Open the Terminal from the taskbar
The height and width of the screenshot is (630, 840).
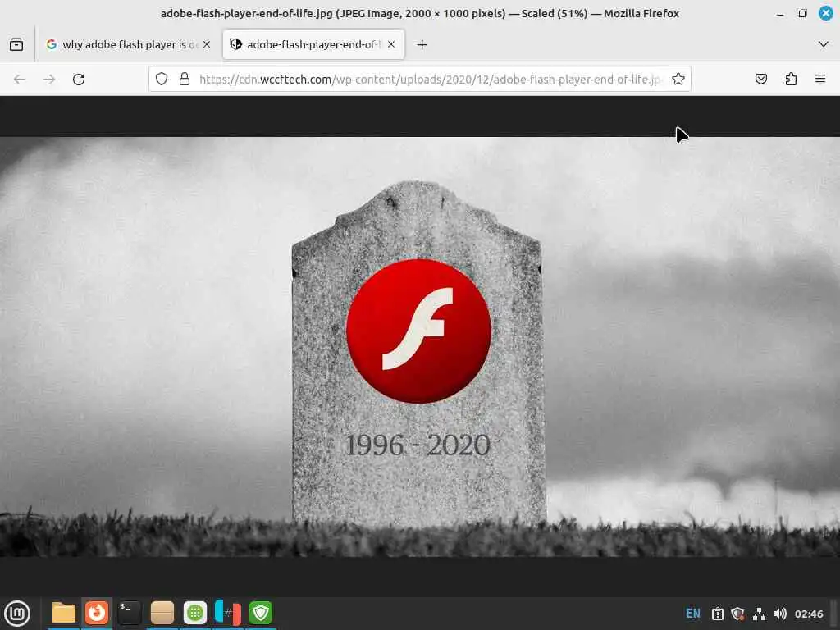(129, 613)
